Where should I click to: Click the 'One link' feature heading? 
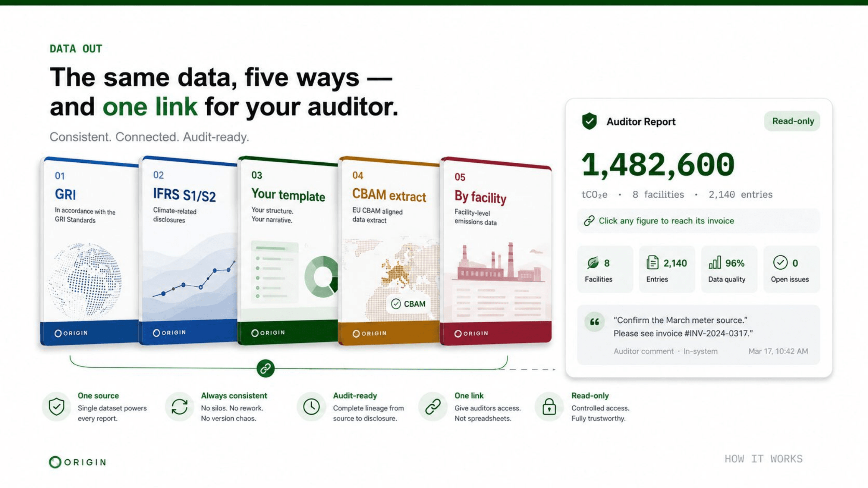(x=469, y=396)
